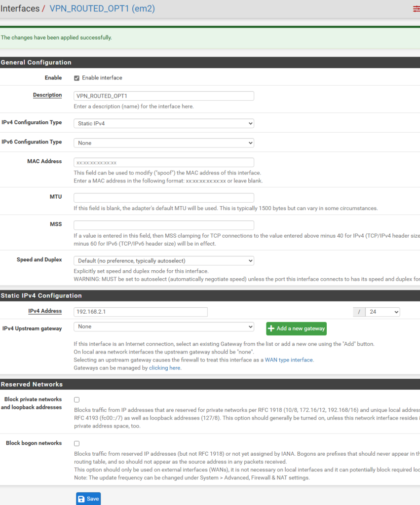Viewport: 420px width, 505px height.
Task: Open IPv6 Configuration Type dropdown
Action: 163,143
